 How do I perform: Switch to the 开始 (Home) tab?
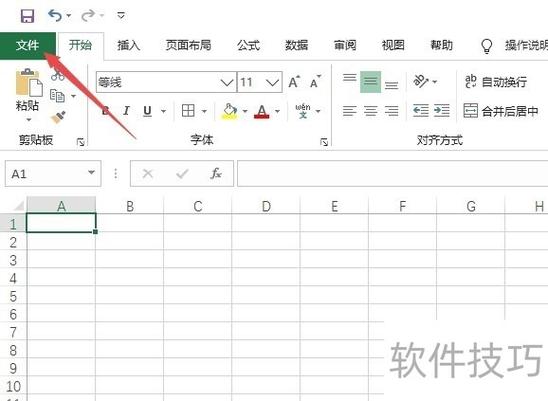80,45
